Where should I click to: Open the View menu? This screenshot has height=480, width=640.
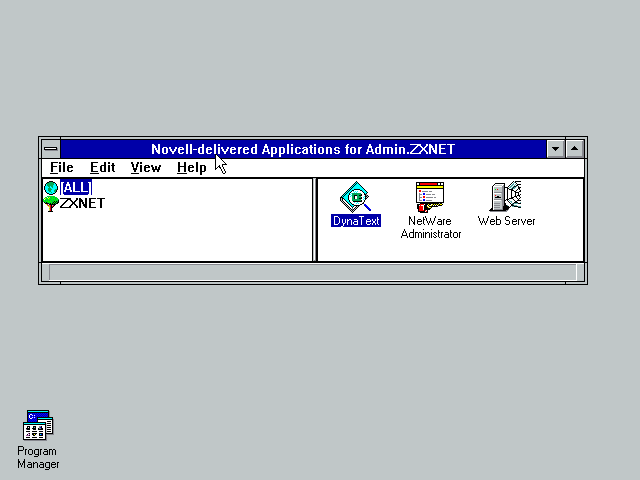[x=146, y=168]
